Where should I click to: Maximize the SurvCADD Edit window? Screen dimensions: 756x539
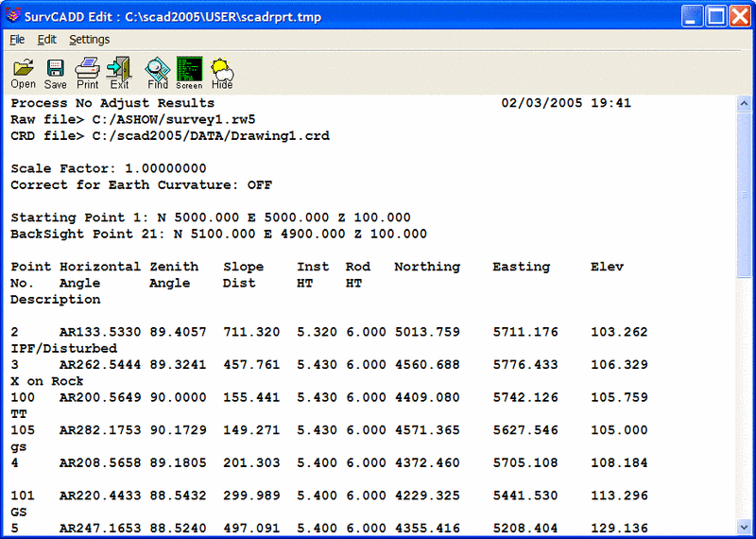point(716,17)
